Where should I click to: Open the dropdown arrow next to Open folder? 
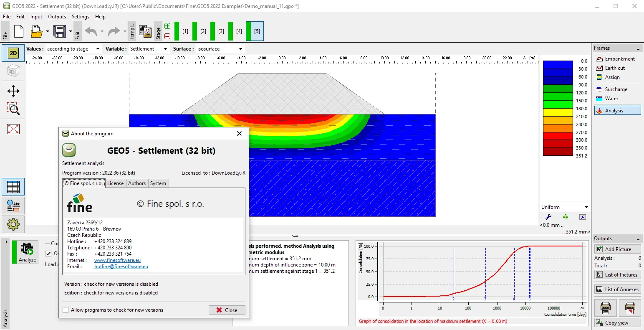[48, 31]
